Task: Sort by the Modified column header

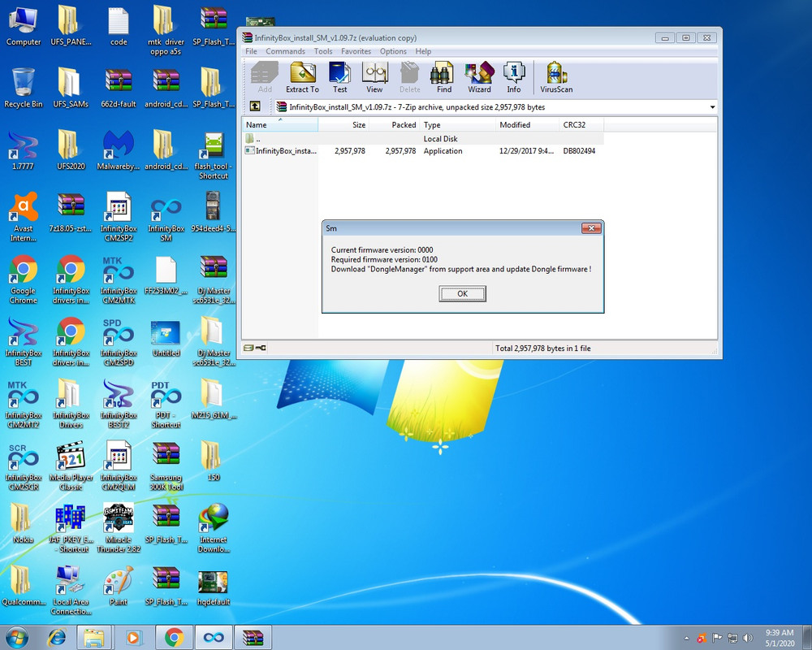Action: (527, 124)
